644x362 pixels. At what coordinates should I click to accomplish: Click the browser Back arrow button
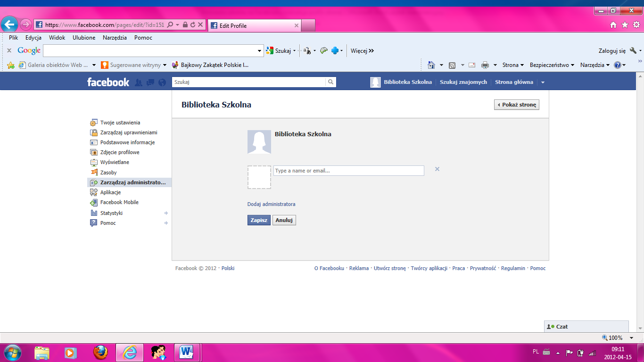pyautogui.click(x=10, y=24)
